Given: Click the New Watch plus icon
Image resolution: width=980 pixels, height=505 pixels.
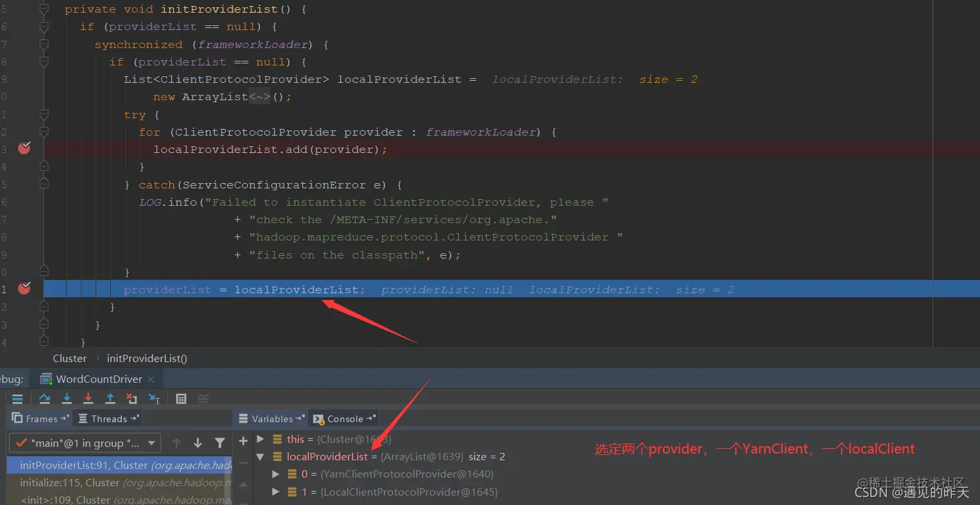Looking at the screenshot, I should [x=243, y=440].
